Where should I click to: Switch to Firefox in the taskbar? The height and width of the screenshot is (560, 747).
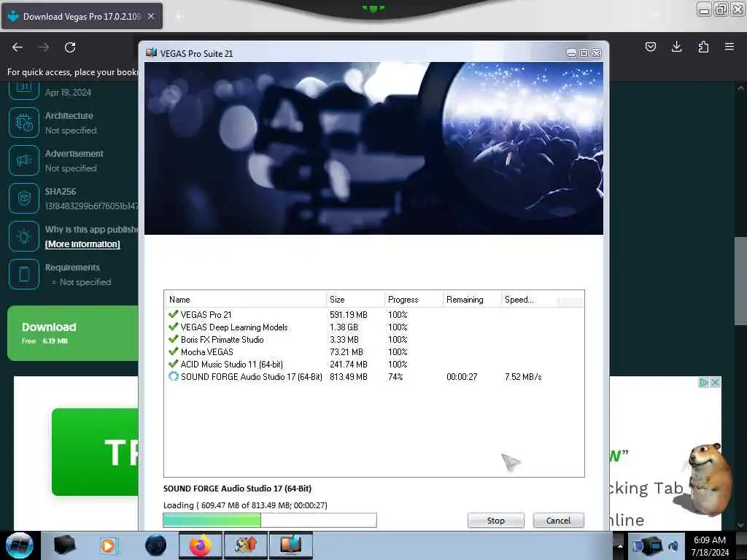click(x=201, y=545)
